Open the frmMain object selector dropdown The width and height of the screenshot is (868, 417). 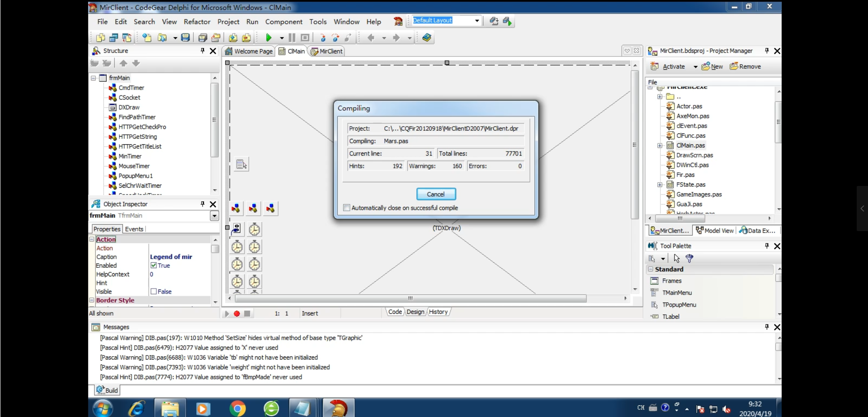click(214, 216)
